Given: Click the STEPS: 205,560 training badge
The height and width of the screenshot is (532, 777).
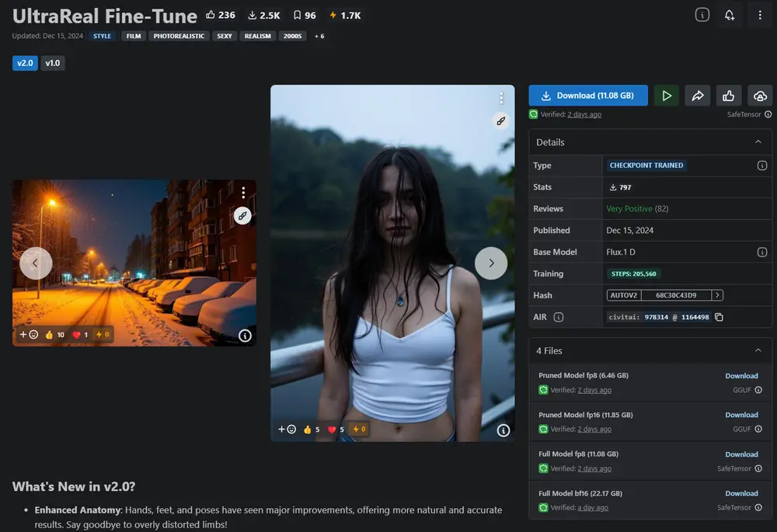Looking at the screenshot, I should (x=634, y=274).
